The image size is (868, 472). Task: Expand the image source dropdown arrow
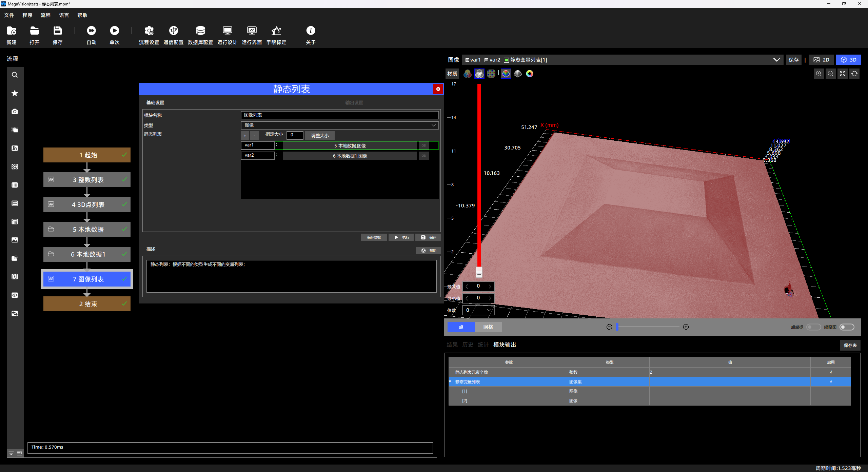pyautogui.click(x=776, y=60)
